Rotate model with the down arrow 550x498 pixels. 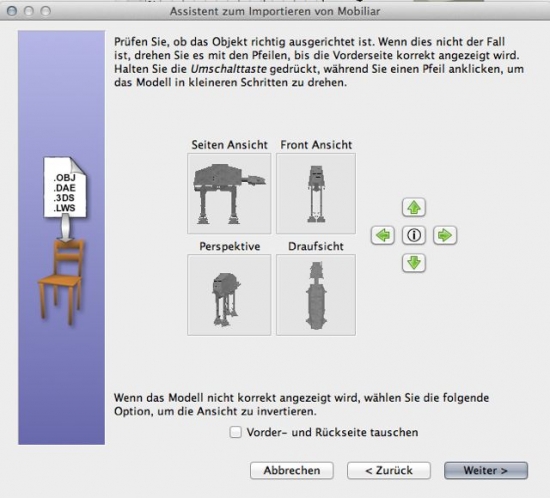[x=414, y=263]
